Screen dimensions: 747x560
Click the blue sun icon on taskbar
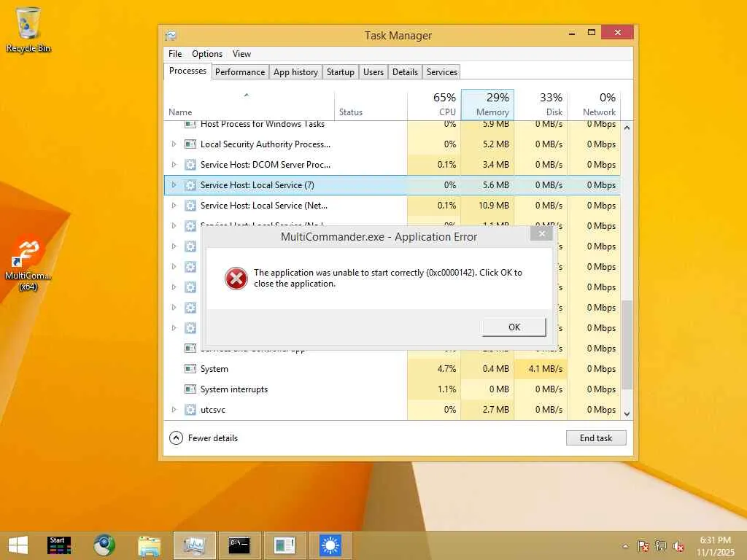[330, 545]
